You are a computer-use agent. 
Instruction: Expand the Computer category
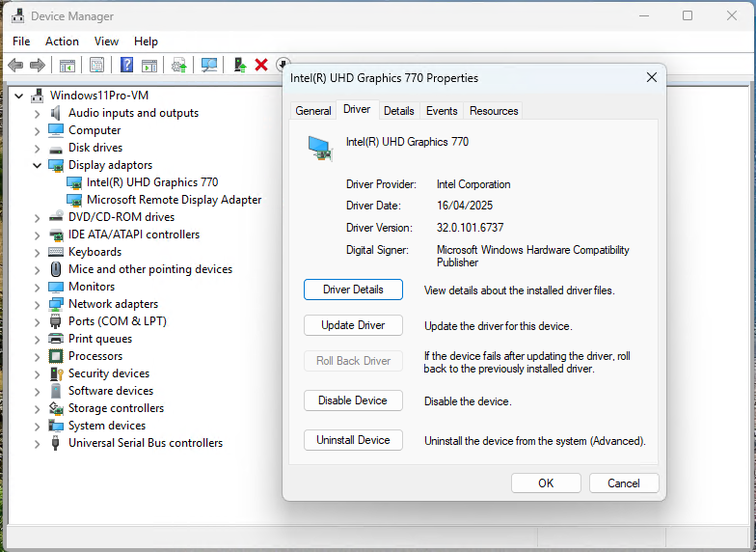click(x=37, y=131)
